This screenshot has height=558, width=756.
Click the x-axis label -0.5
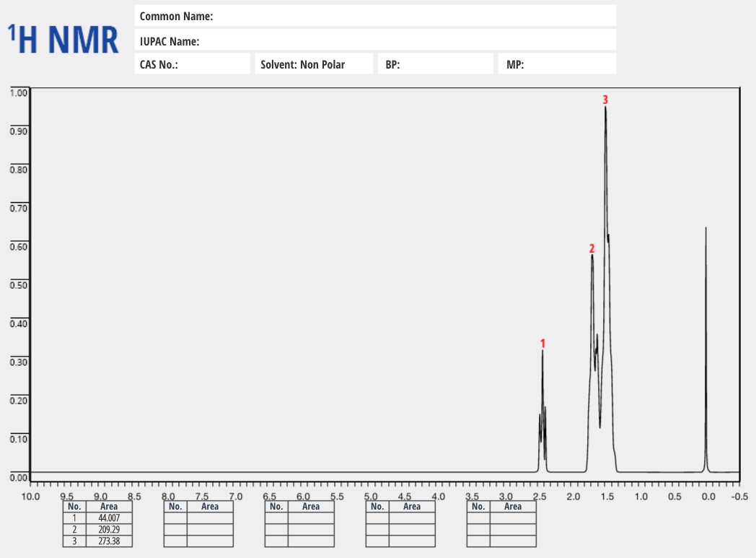[x=739, y=496]
